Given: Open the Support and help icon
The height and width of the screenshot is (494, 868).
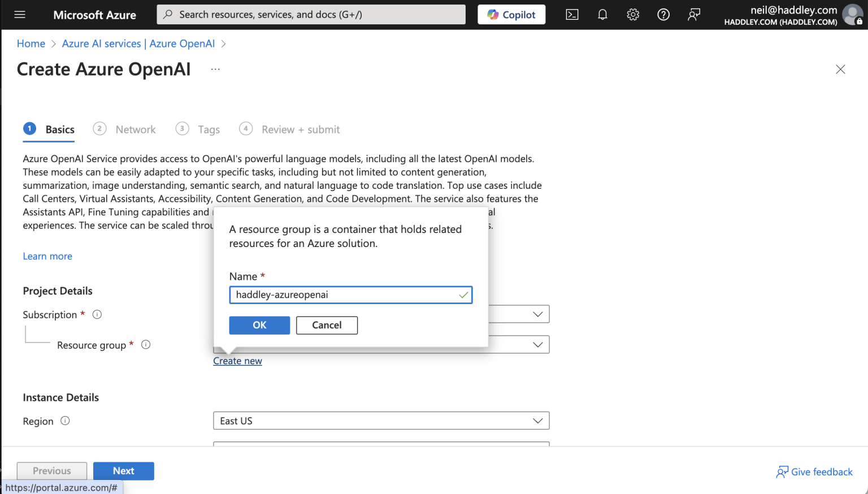Looking at the screenshot, I should (x=663, y=15).
